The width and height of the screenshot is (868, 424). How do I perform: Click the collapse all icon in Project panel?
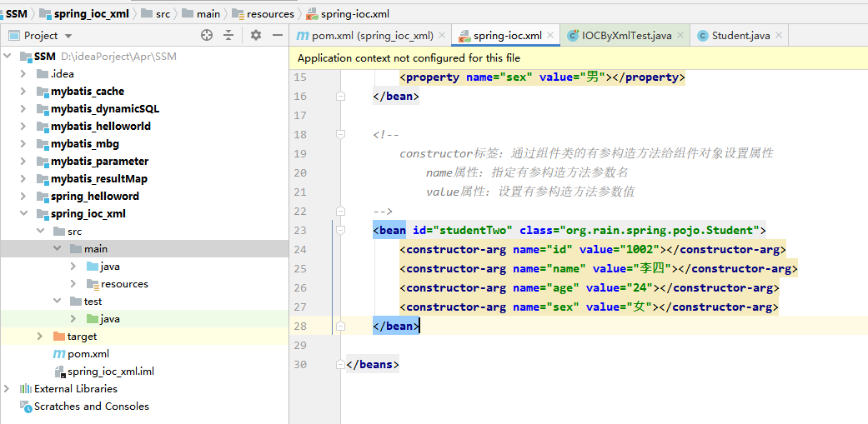228,35
